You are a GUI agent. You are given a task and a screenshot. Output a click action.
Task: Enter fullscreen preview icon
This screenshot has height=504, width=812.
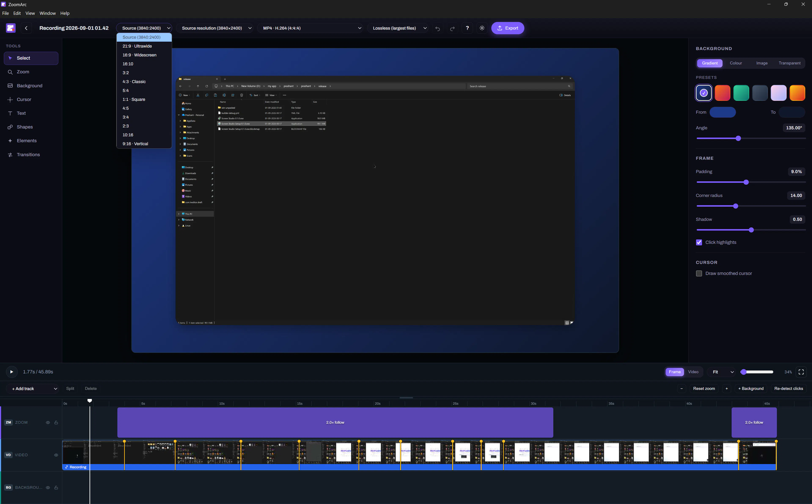click(x=801, y=372)
